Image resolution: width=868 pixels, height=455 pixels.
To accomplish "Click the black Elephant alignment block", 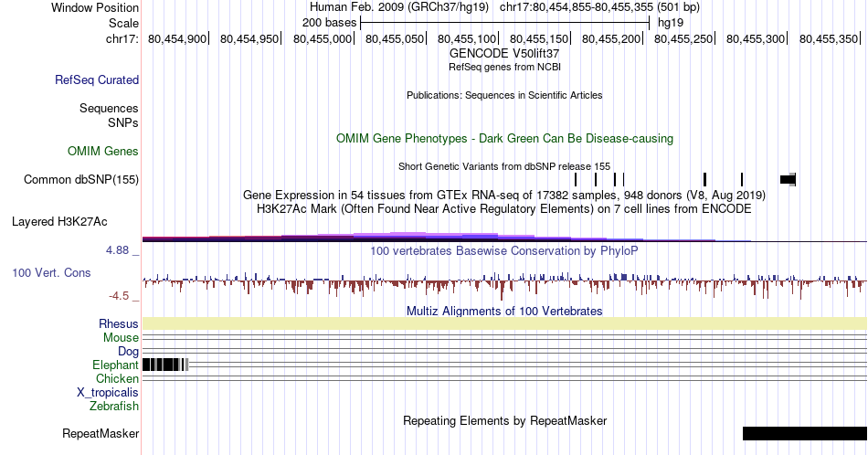I will click(x=164, y=365).
